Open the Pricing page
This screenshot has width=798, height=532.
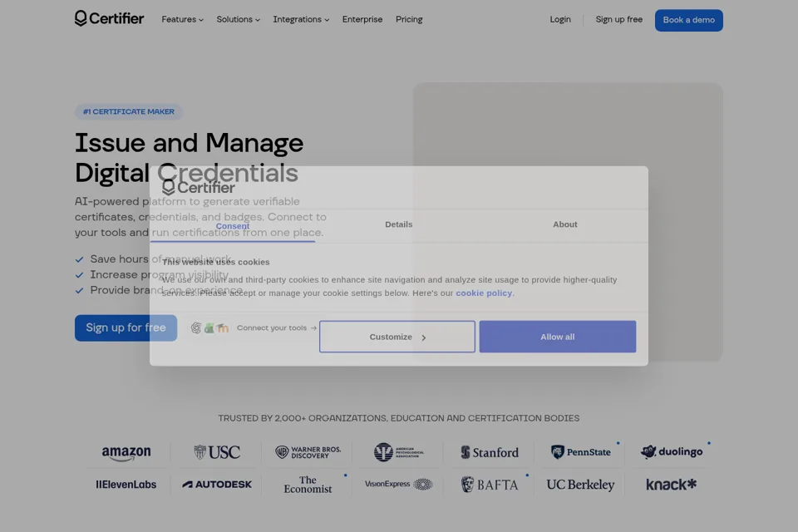[409, 19]
